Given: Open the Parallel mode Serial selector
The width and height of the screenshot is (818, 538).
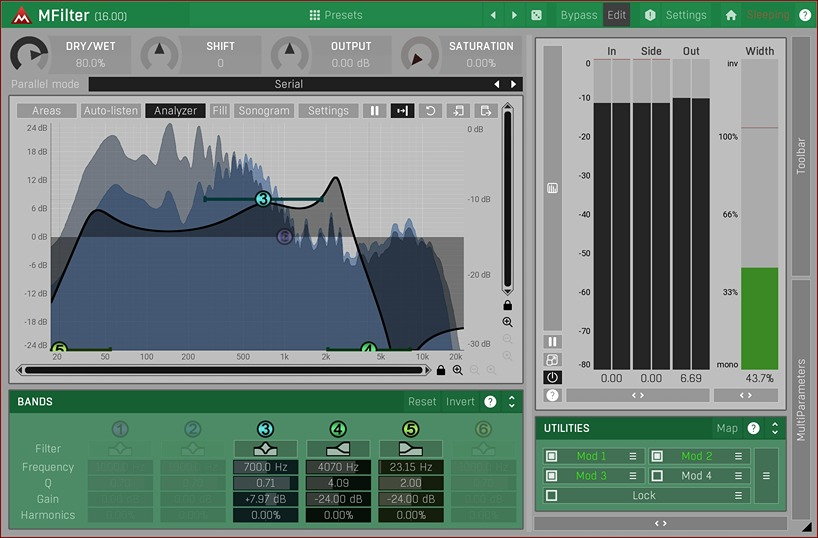Looking at the screenshot, I should click(x=288, y=84).
